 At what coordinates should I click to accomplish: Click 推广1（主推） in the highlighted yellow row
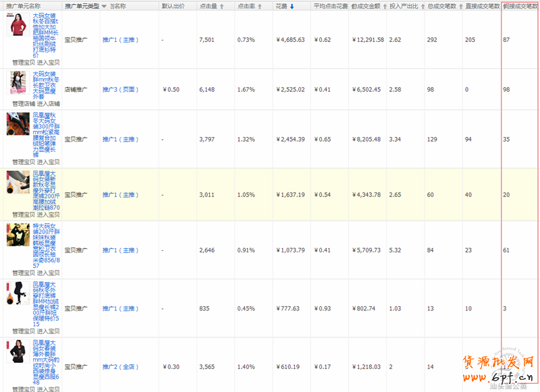[119, 194]
